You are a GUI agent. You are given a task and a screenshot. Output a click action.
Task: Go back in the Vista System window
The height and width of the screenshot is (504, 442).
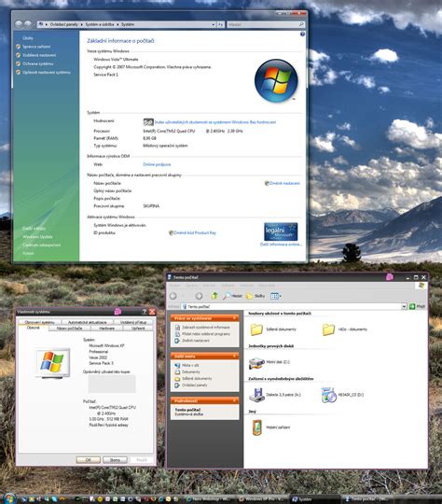19,23
